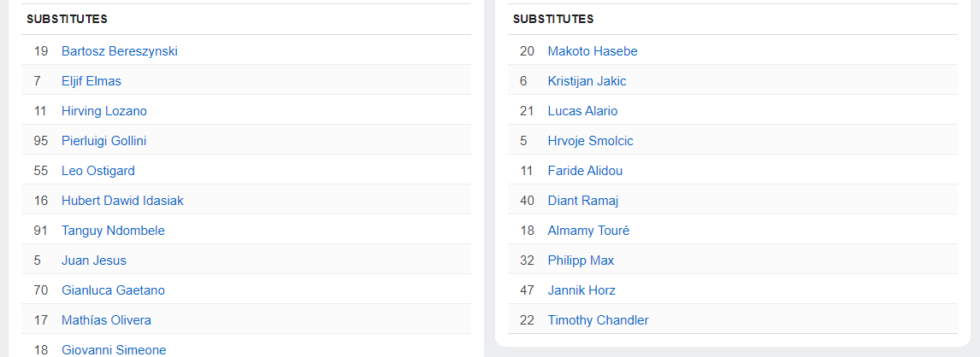Click the Juan Jesus link
The width and height of the screenshot is (980, 357).
(x=94, y=260)
